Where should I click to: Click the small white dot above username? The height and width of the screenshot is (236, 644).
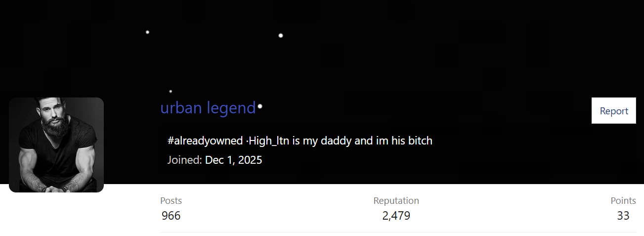point(171,91)
